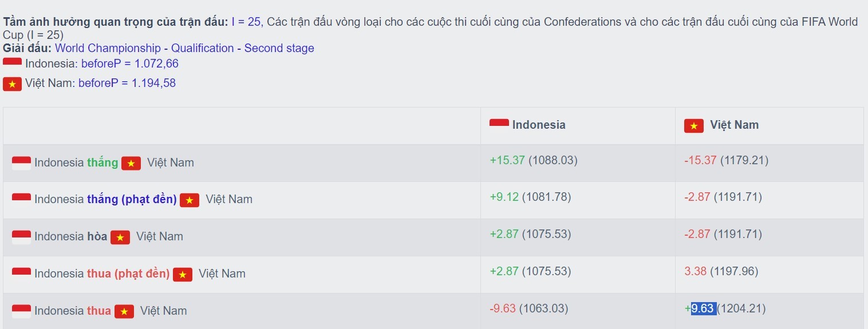868x329 pixels.
Task: Click the blue 'thắng (phạt đền)' outcome text
Action: point(132,199)
